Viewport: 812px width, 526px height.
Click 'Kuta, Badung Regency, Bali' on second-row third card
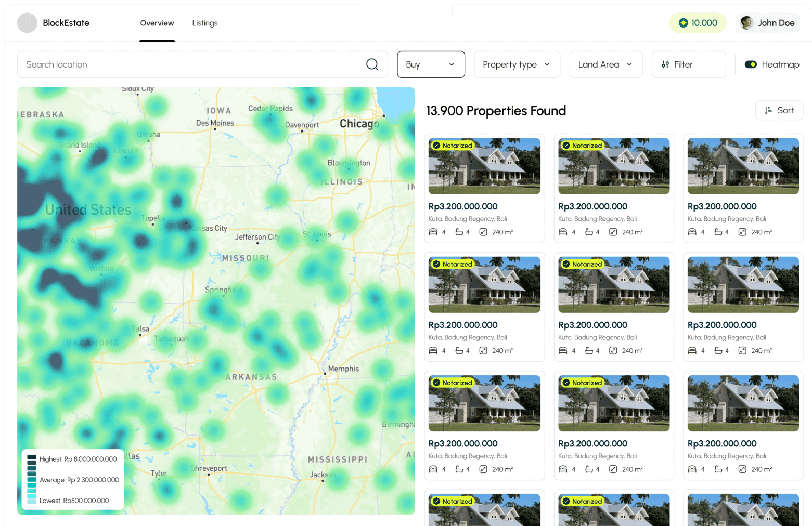[727, 337]
